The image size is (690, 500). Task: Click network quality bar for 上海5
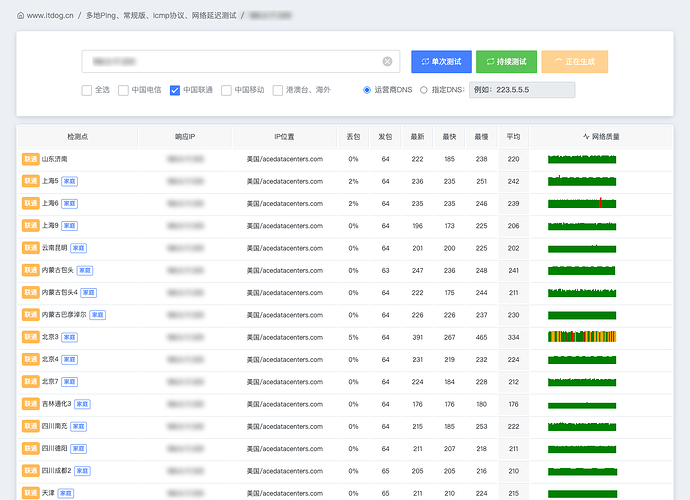582,180
